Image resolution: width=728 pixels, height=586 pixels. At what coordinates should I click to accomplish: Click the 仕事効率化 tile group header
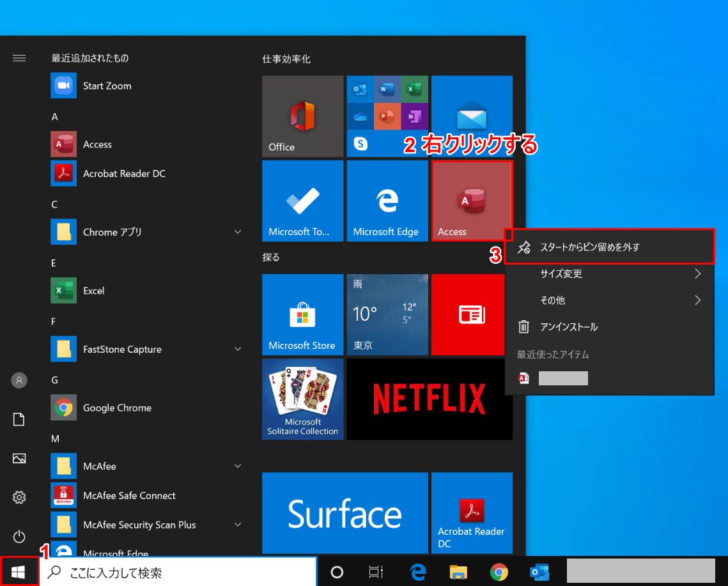pos(286,59)
